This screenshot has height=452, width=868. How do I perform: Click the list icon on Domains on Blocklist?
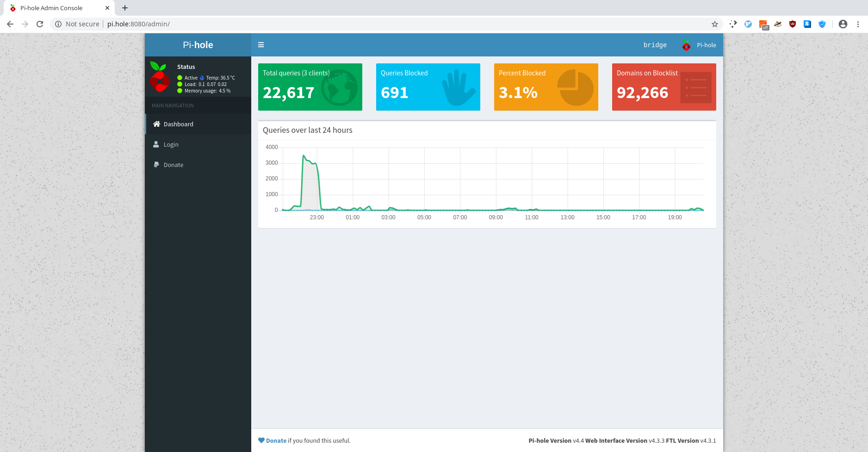(x=695, y=87)
